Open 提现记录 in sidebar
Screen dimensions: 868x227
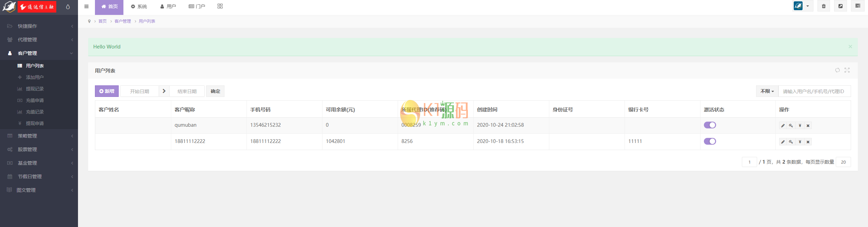click(x=39, y=89)
